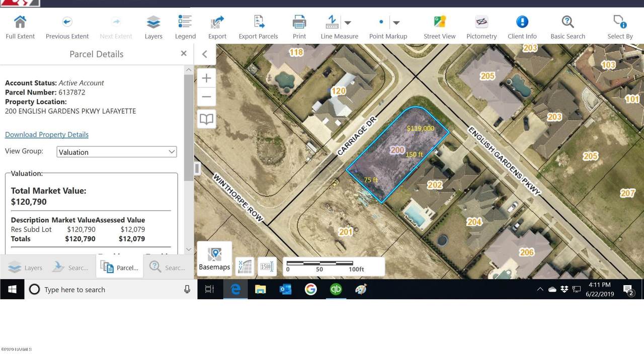Zoom in on the map

click(x=206, y=78)
